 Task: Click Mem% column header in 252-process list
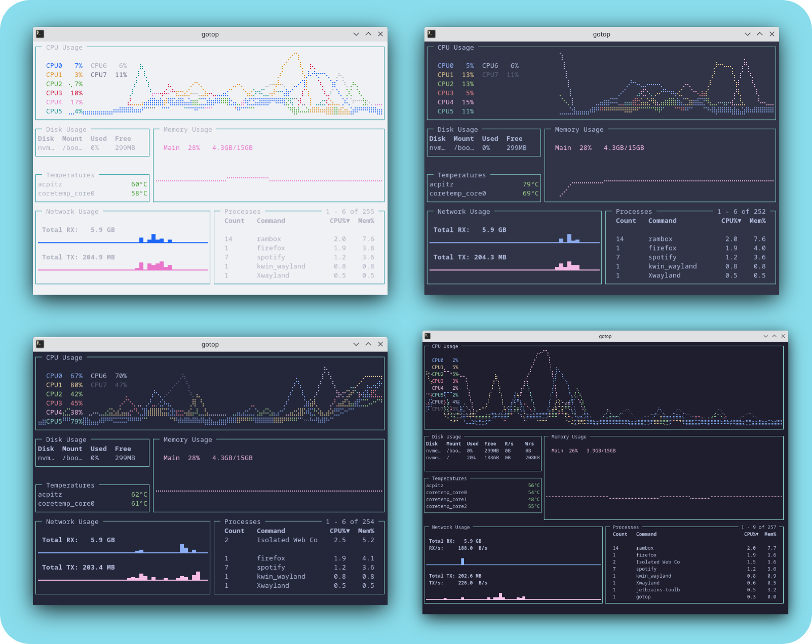(x=757, y=221)
